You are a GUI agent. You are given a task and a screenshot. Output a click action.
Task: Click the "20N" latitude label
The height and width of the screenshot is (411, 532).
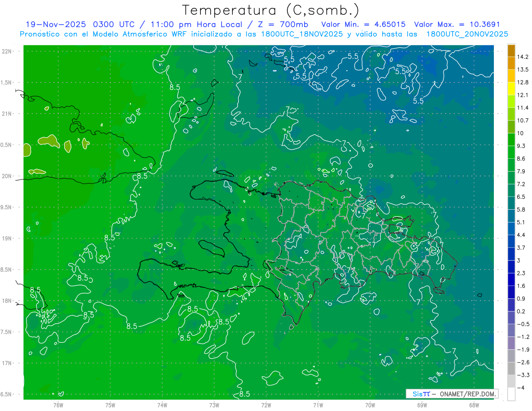7,176
